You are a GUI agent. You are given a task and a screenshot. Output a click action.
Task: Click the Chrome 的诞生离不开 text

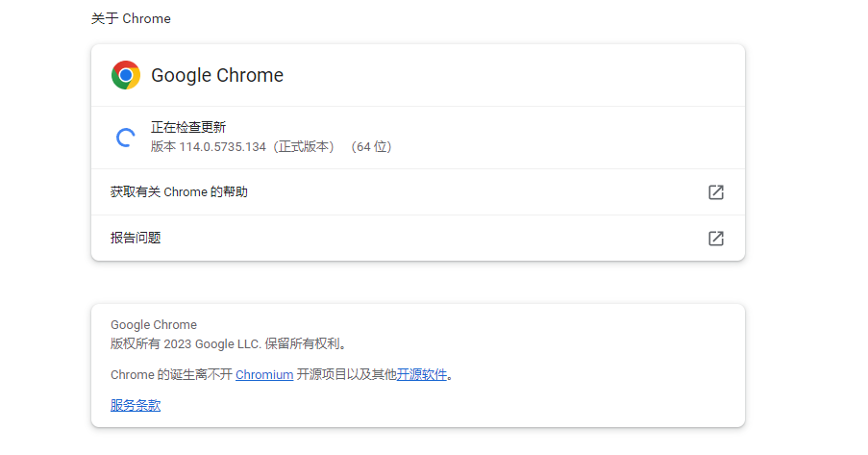pyautogui.click(x=172, y=374)
